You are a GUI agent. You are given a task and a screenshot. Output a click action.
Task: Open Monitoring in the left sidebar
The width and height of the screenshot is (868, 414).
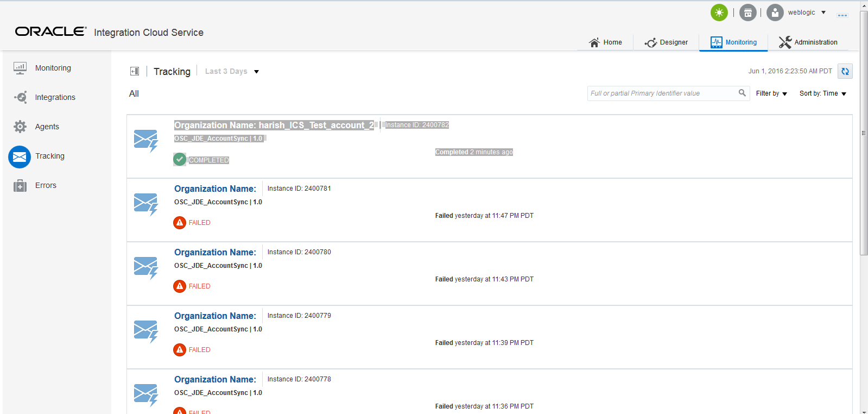(x=53, y=68)
